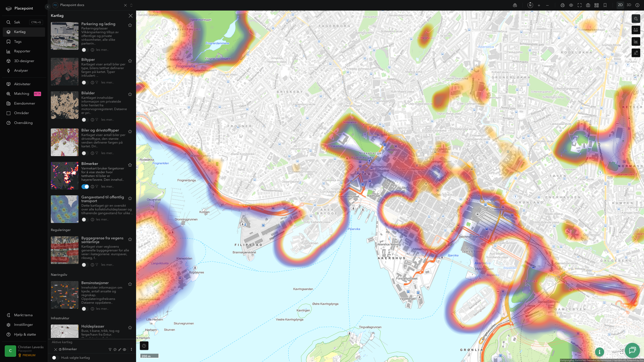Hide active Bilmerker layer with the eye icon
Image resolution: width=644 pixels, height=362 pixels.
[125, 349]
